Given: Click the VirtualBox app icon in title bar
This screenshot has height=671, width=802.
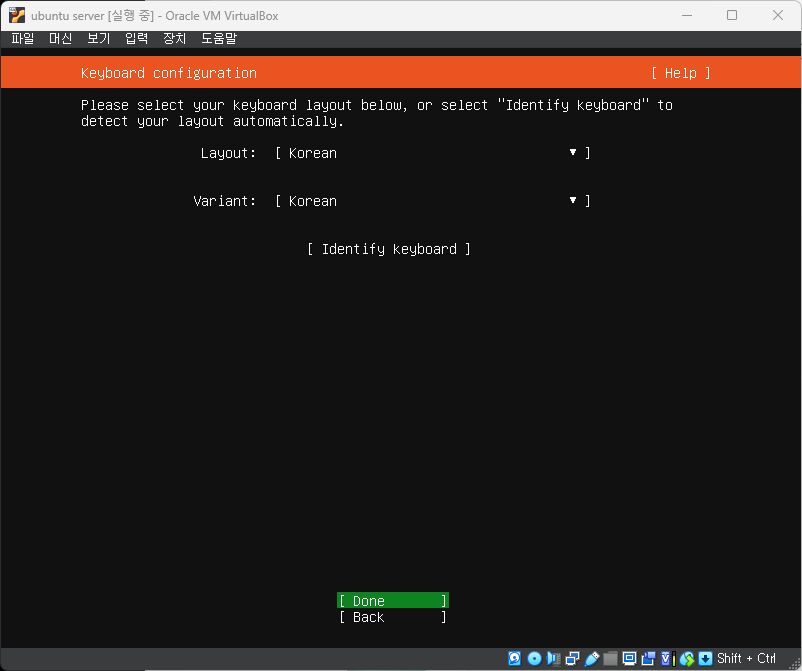Looking at the screenshot, I should pyautogui.click(x=17, y=15).
